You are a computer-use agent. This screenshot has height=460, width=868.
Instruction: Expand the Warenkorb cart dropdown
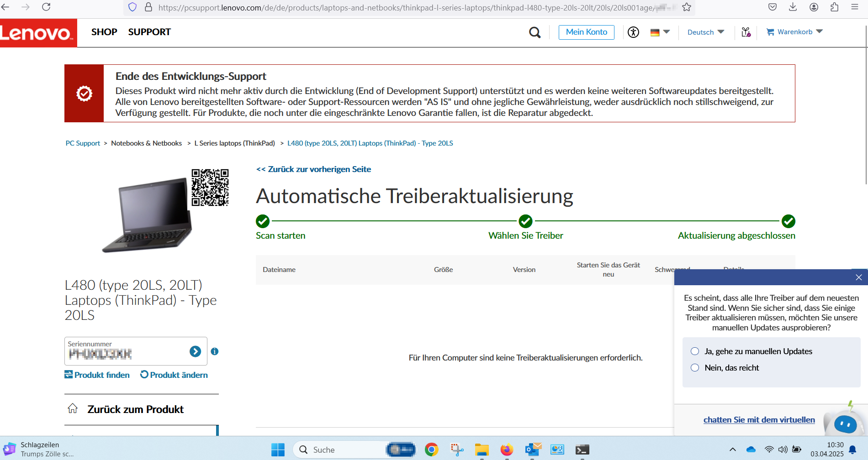point(794,32)
